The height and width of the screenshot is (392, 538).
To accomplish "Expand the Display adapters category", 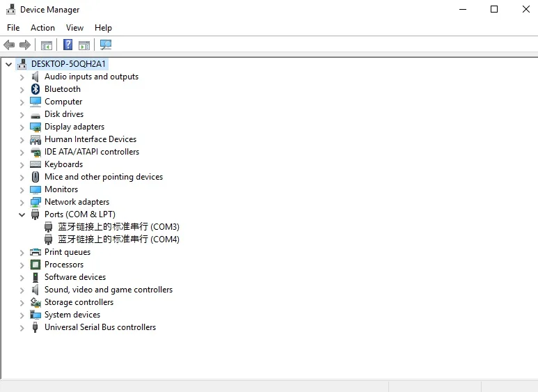I will (x=22, y=127).
